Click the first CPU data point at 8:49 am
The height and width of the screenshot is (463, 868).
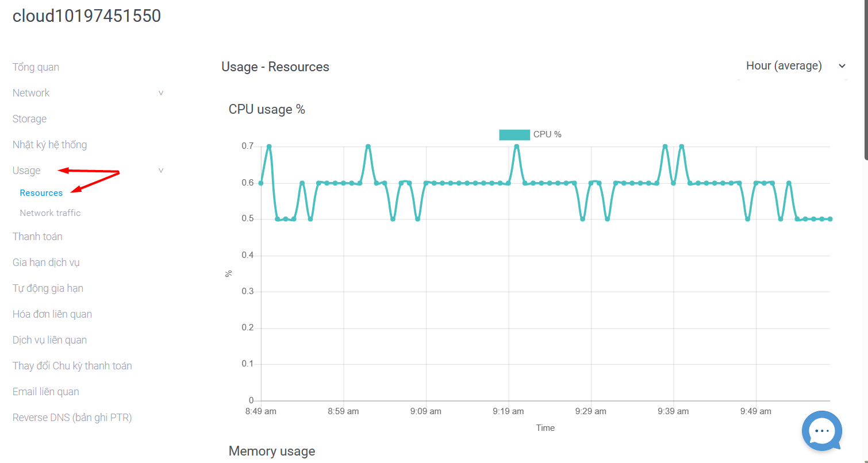point(261,183)
